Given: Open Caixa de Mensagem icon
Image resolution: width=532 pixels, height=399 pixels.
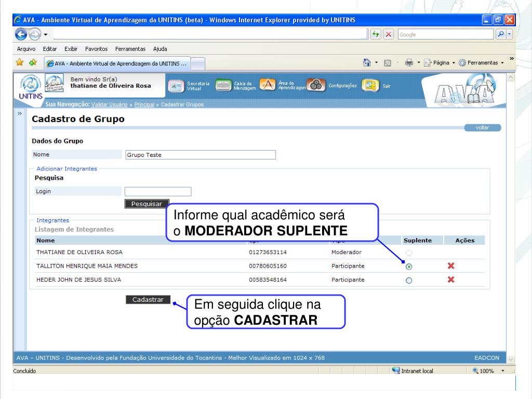Looking at the screenshot, I should tap(223, 85).
